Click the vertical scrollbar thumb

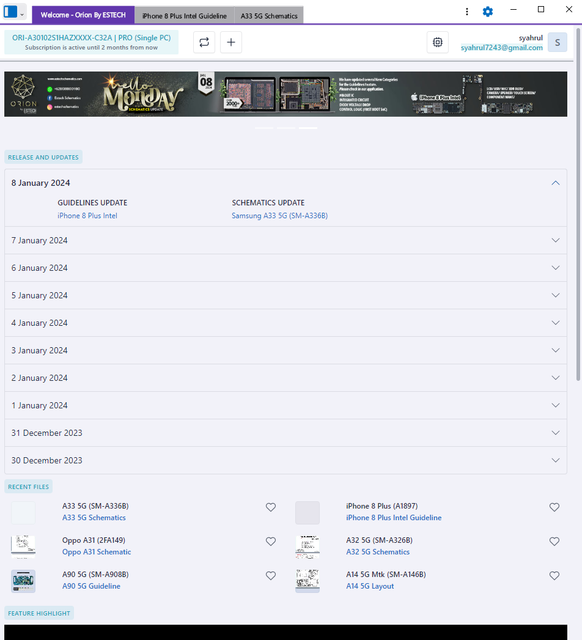tap(578, 204)
